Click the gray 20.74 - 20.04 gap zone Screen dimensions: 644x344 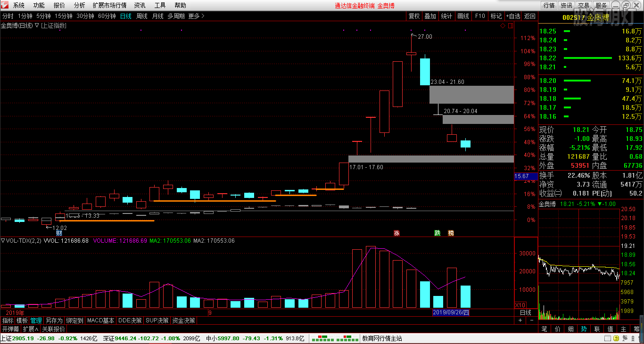click(x=478, y=119)
